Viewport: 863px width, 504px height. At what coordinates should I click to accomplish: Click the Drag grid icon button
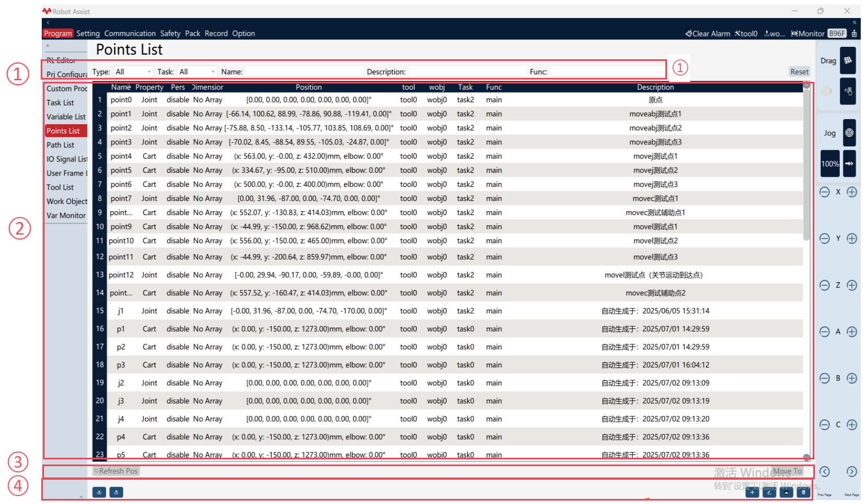[848, 61]
